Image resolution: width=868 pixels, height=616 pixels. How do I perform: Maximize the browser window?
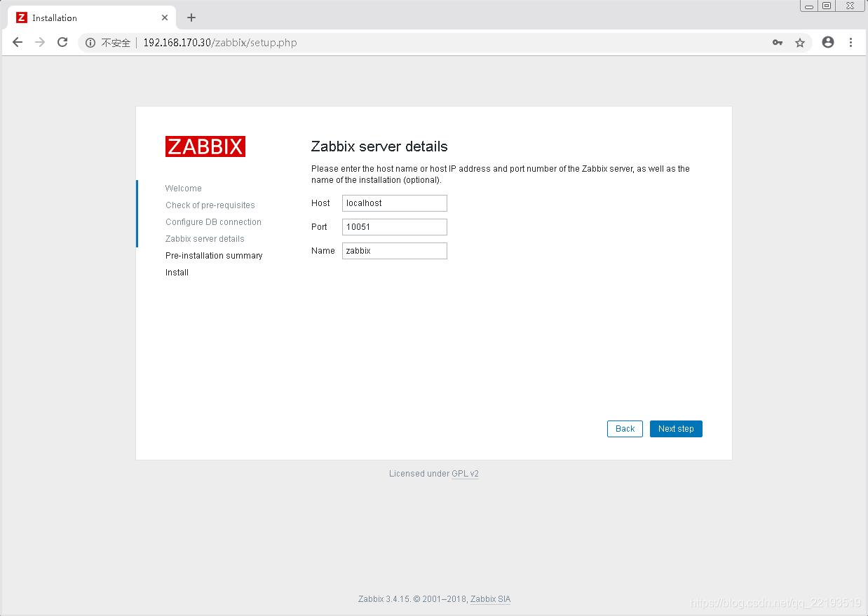tap(827, 6)
